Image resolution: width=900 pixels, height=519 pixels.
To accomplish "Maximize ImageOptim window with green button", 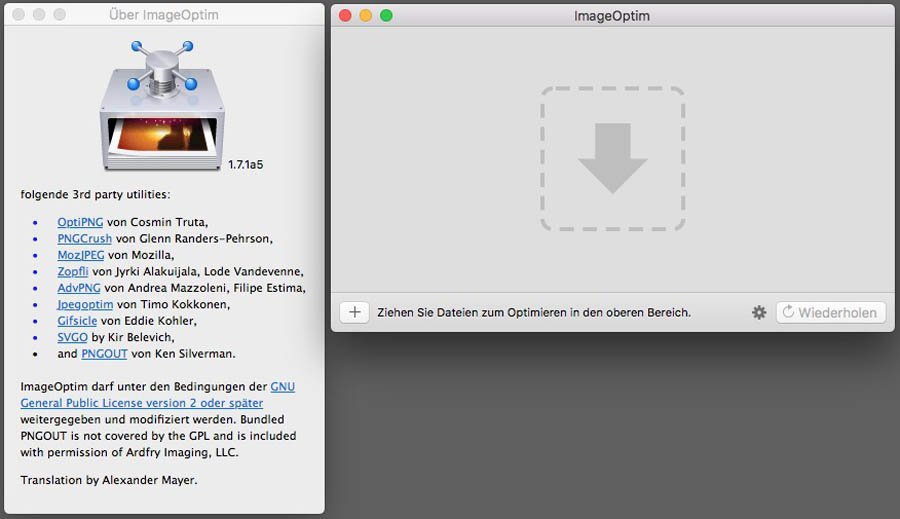I will click(x=386, y=16).
